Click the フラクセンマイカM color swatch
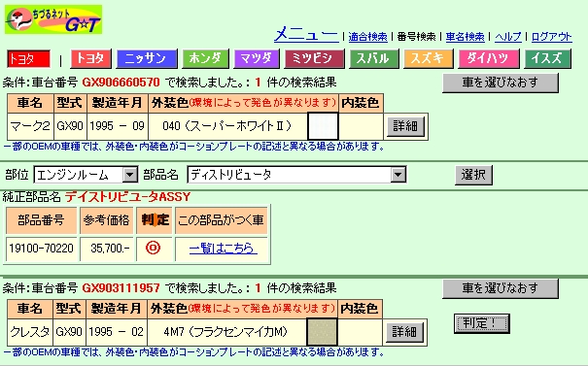 322,332
